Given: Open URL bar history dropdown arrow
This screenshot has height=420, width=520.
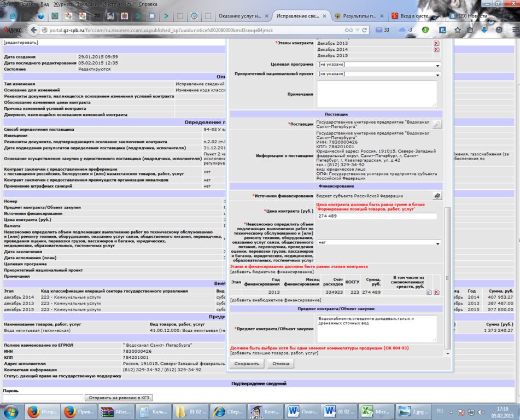Looking at the screenshot, I should (x=358, y=30).
